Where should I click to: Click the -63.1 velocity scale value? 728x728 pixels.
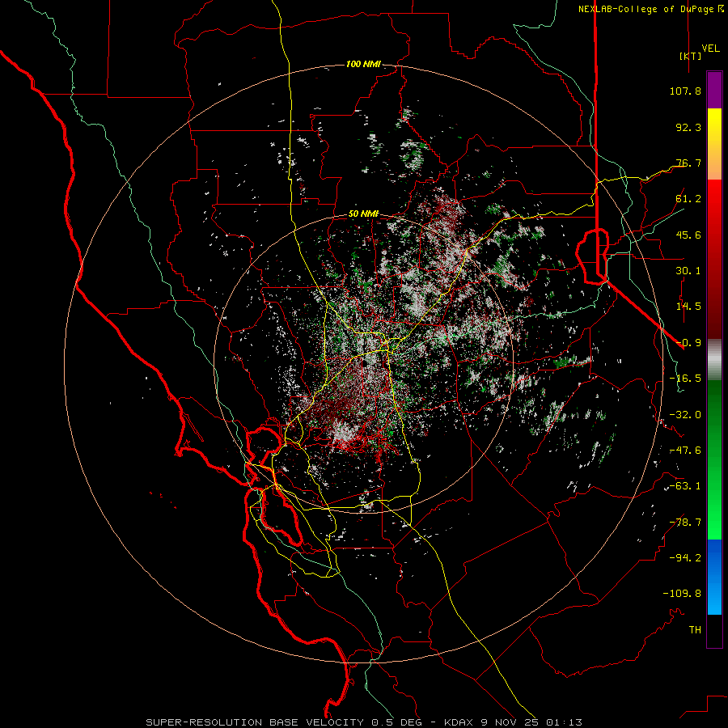coord(685,486)
